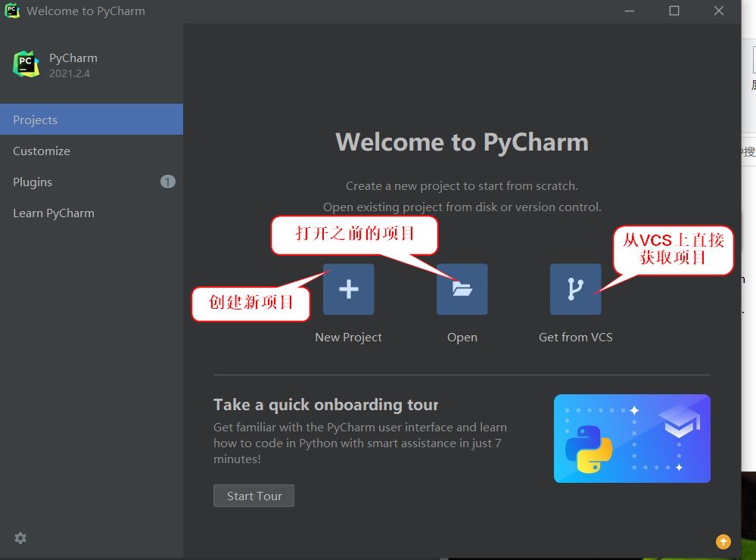Click the "New Project" label

pyautogui.click(x=348, y=338)
